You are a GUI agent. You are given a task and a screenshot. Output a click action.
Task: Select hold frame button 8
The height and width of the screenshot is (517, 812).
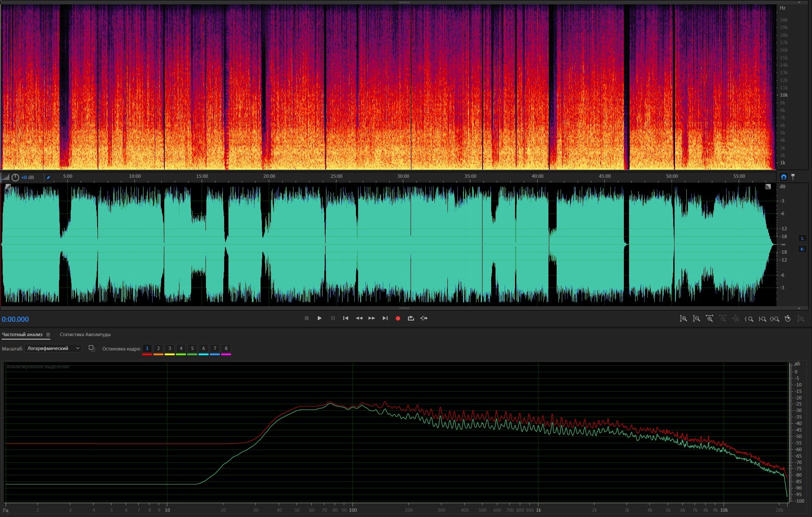click(x=226, y=348)
